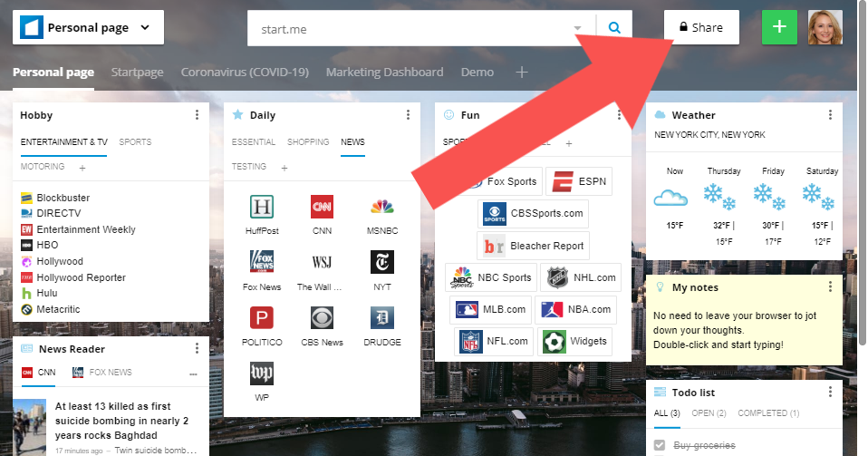
Task: Open the Fox News bookmark icon
Action: [262, 261]
